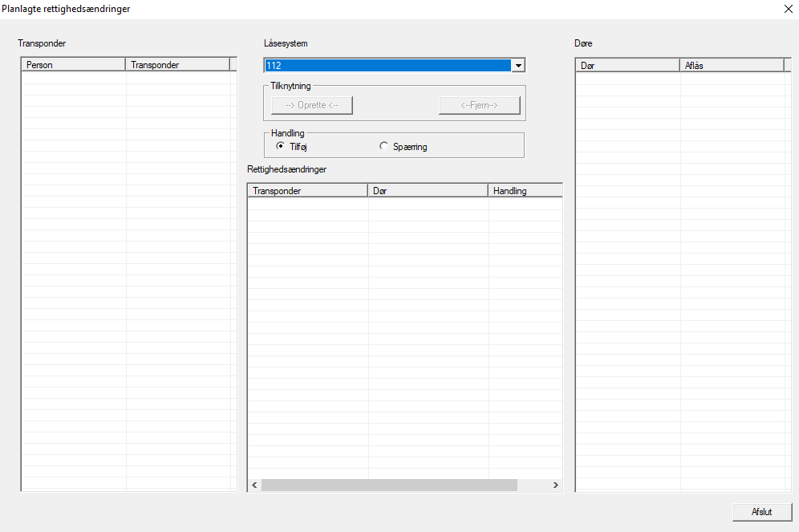This screenshot has width=799, height=532.
Task: Select the Spærring radio option
Action: [x=384, y=147]
